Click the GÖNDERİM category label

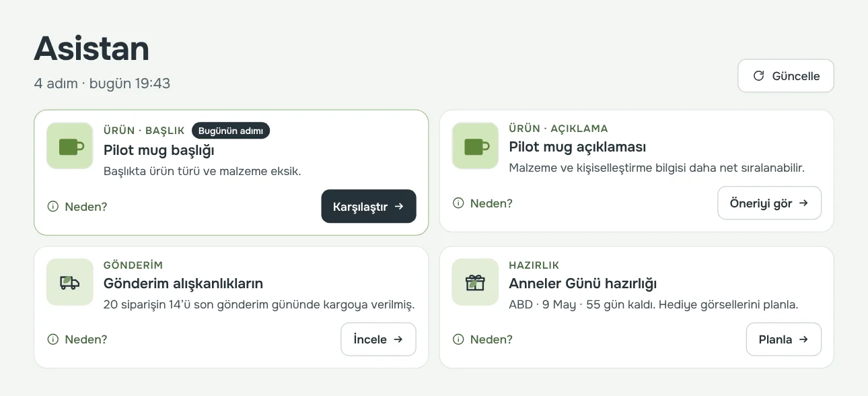click(133, 265)
